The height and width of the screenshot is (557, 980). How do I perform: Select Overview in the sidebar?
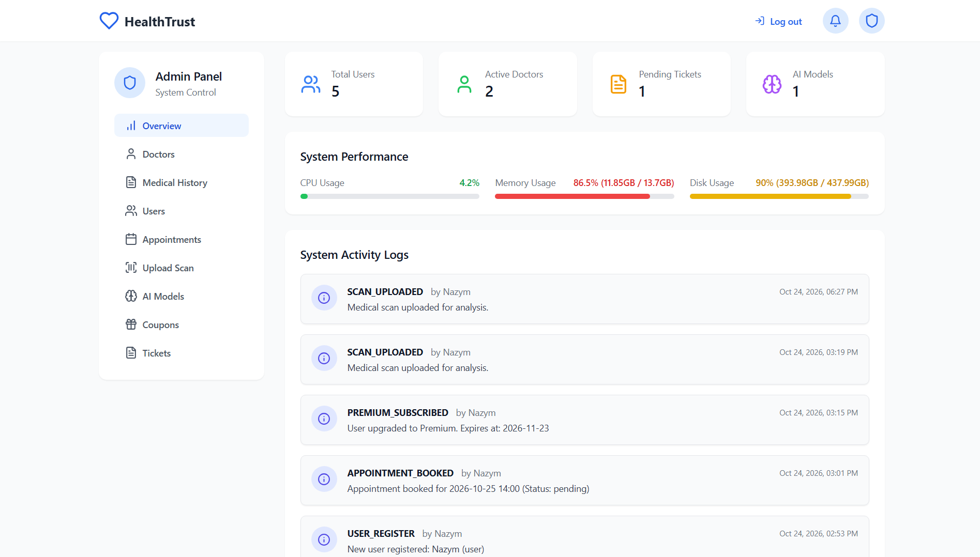point(182,126)
